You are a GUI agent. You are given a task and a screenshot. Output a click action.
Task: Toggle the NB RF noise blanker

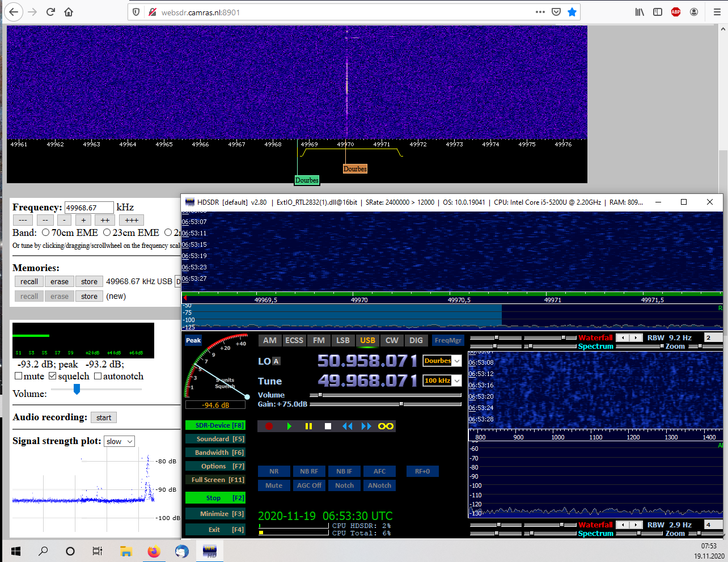pos(309,471)
